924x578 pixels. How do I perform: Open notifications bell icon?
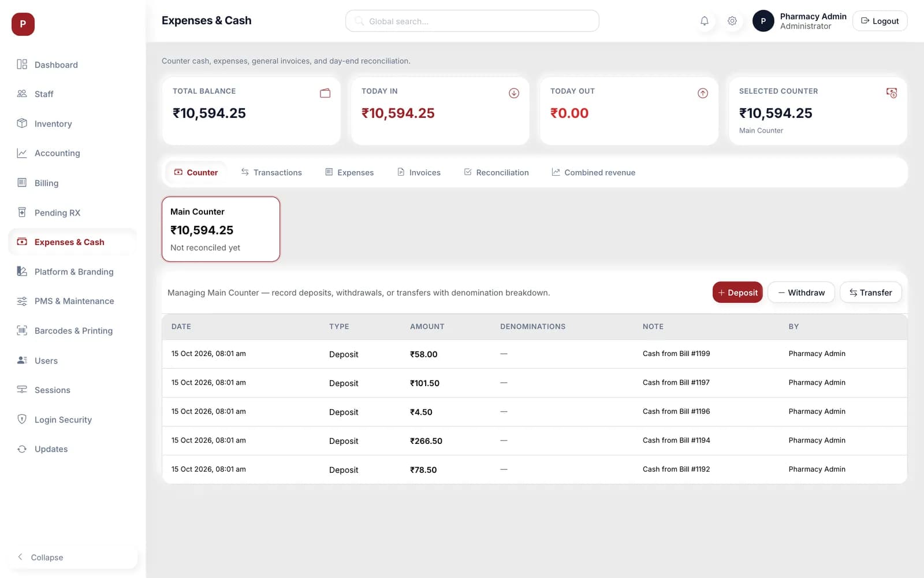pyautogui.click(x=705, y=21)
